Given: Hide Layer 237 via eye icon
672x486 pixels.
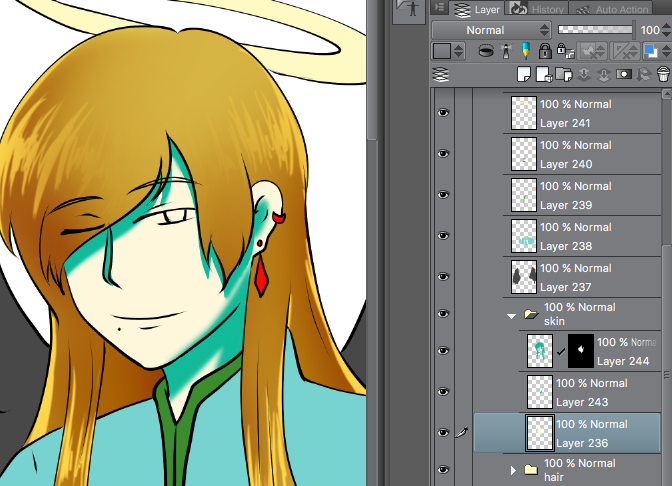Looking at the screenshot, I should (443, 277).
